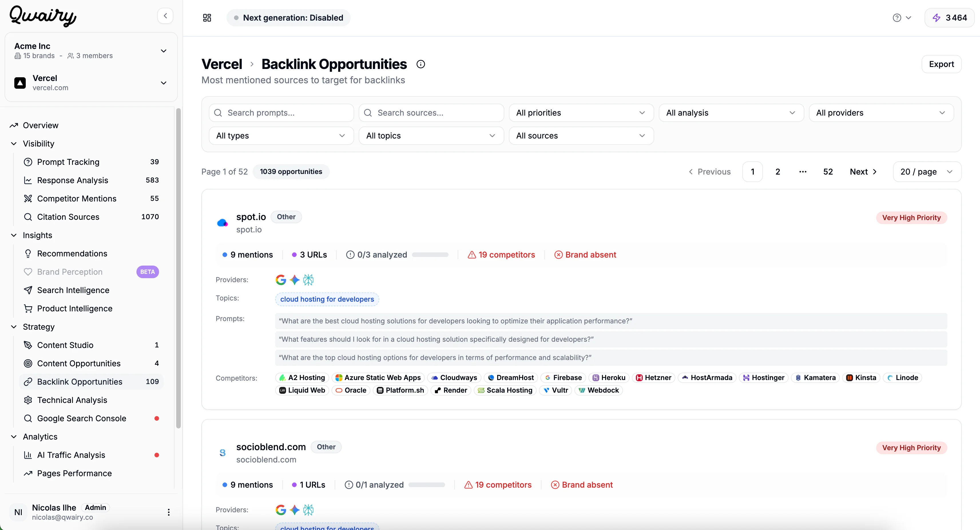Click the Google provider icon on spot.io card
980x530 pixels.
pos(281,280)
